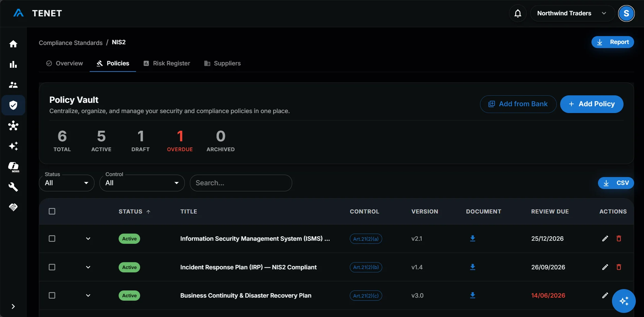Image resolution: width=644 pixels, height=317 pixels.
Task: Export policies with the CSV button
Action: [x=616, y=183]
